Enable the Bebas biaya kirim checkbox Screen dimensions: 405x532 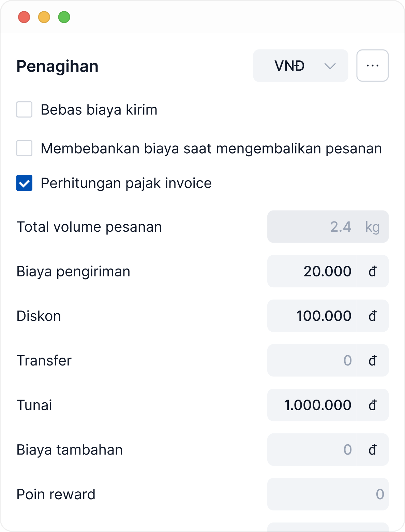pos(25,110)
